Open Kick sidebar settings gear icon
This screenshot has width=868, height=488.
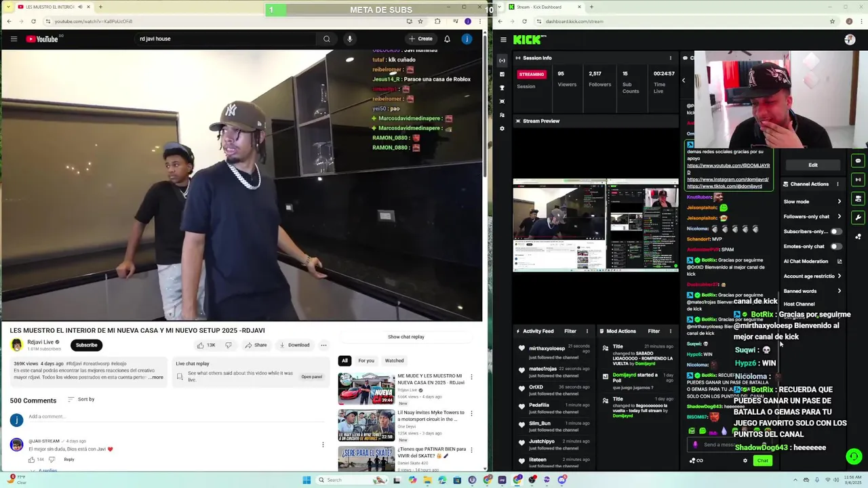click(502, 128)
